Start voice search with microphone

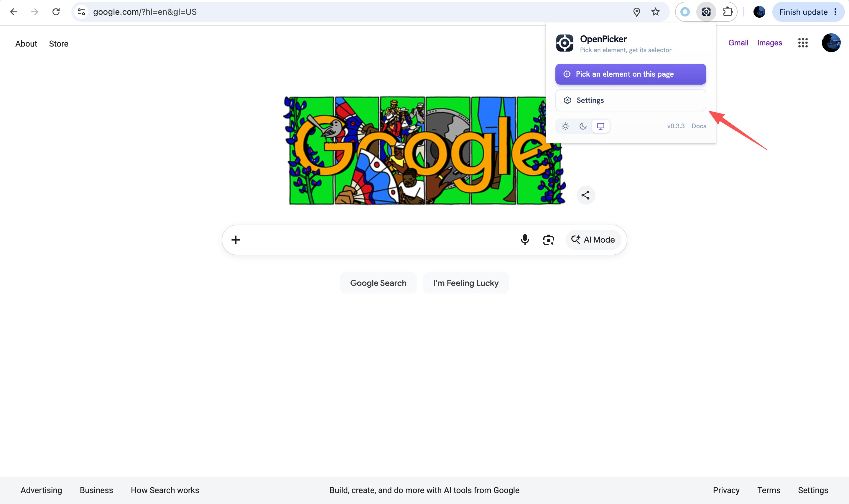coord(525,240)
